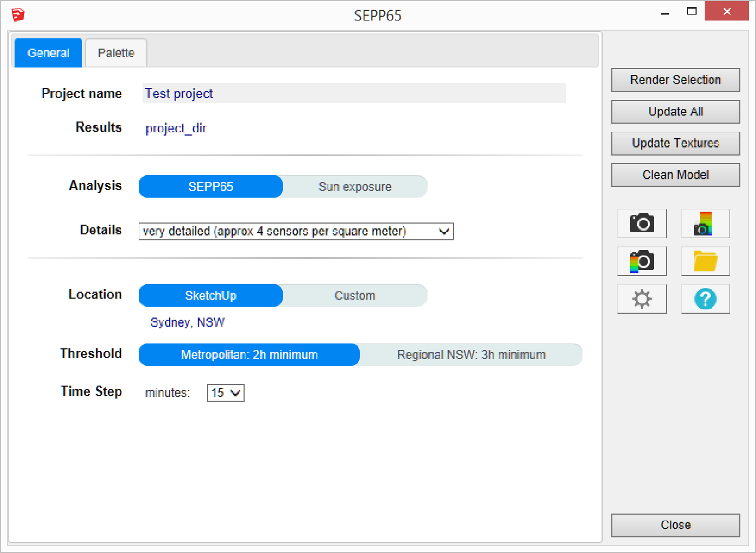Select SEPP65 analysis mode

[x=211, y=186]
